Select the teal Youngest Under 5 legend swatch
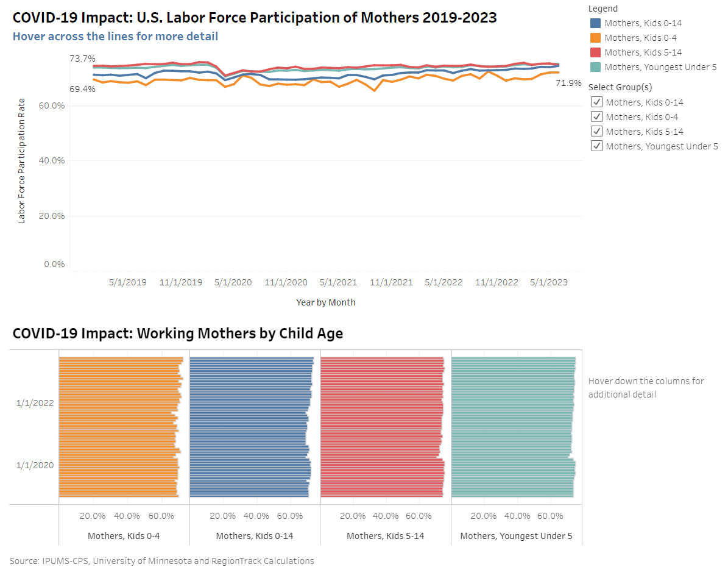The height and width of the screenshot is (578, 728). [x=596, y=67]
